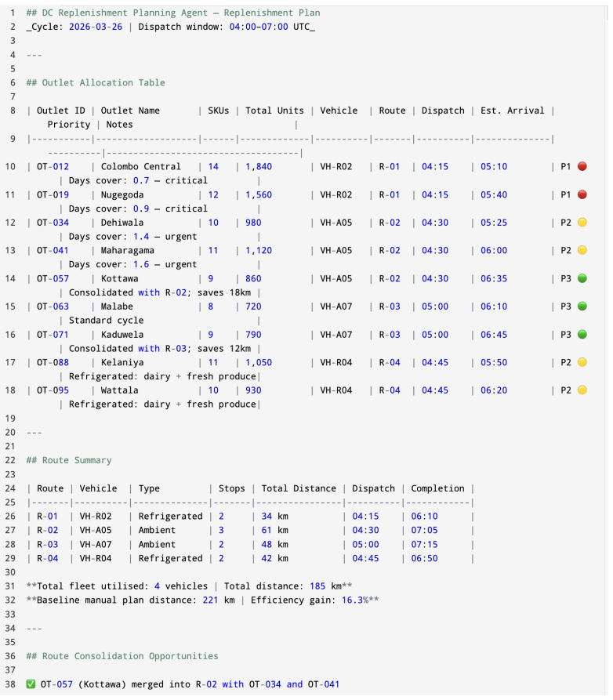Click distance '48 km' in R-03 row
This screenshot has width=613, height=700.
274,544
